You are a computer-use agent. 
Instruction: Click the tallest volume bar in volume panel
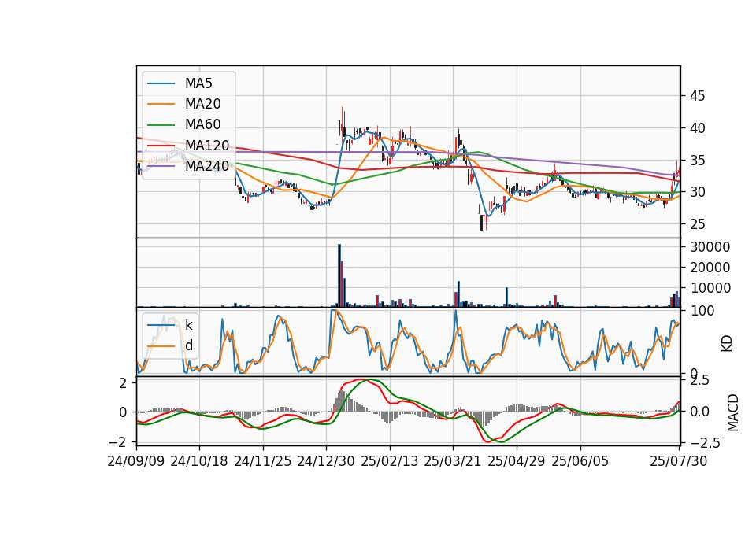click(339, 275)
